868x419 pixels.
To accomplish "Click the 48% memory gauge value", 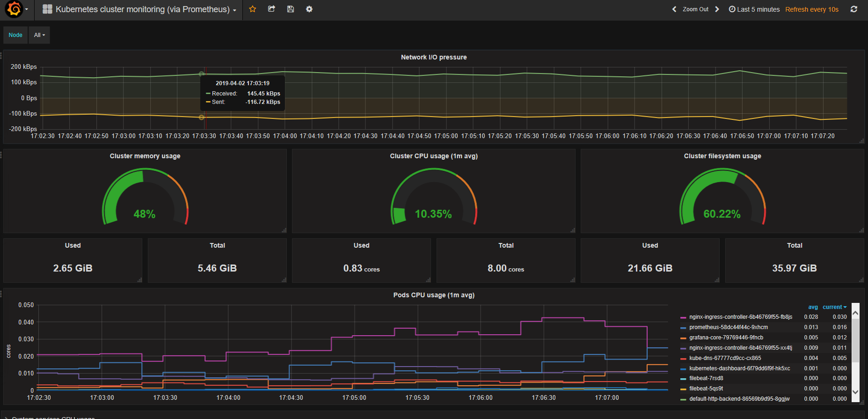I will coord(145,214).
